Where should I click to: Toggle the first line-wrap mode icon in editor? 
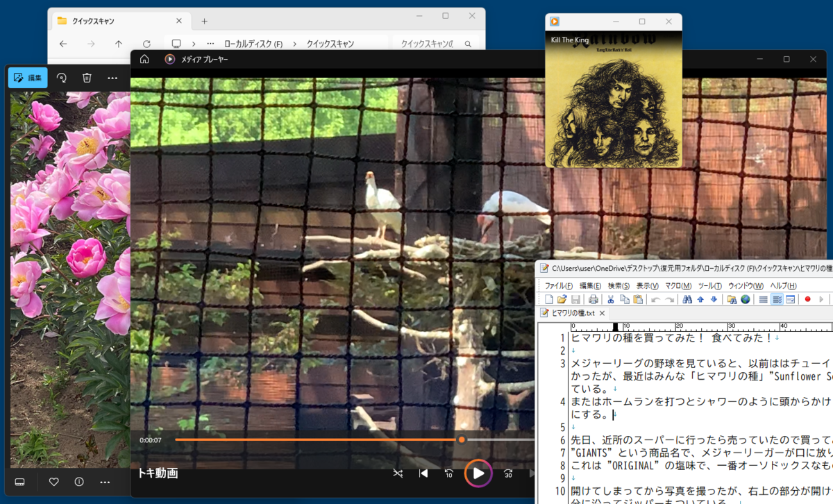[x=763, y=299]
